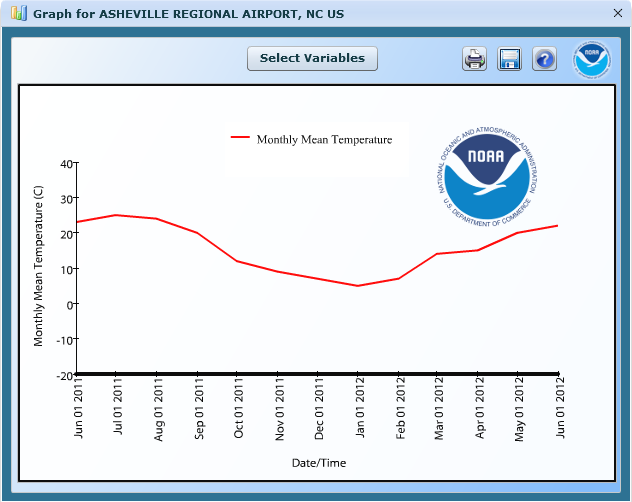
Task: Click the Mar 01 2012 axis label
Action: tap(439, 408)
